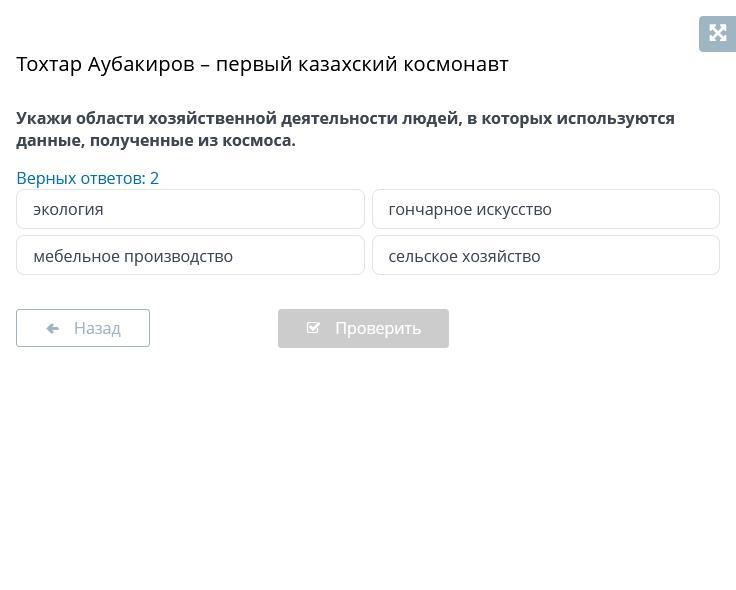Go back with the Назад button
Viewport: 736px width, 590px height.
pos(83,328)
